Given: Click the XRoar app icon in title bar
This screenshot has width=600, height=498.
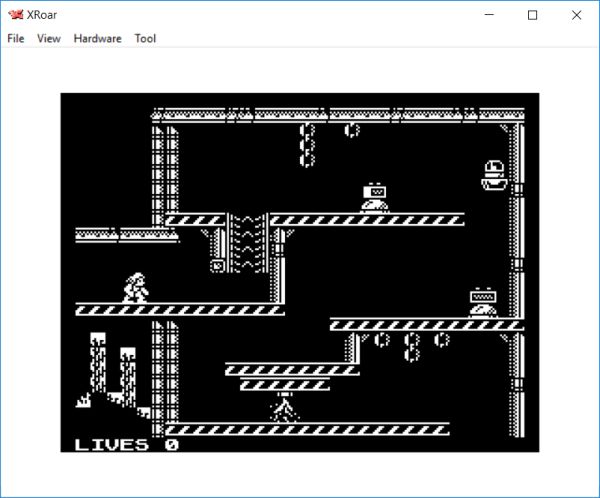Looking at the screenshot, I should pyautogui.click(x=15, y=15).
